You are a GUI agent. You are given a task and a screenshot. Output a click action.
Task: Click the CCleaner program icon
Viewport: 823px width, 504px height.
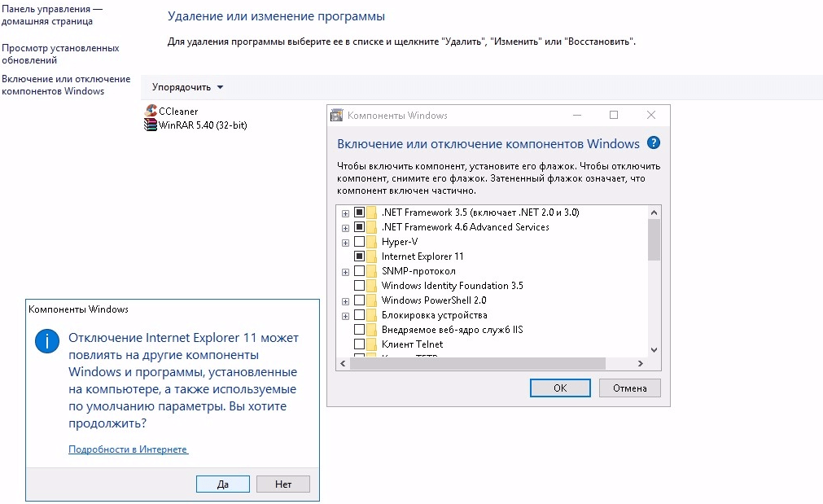point(151,111)
